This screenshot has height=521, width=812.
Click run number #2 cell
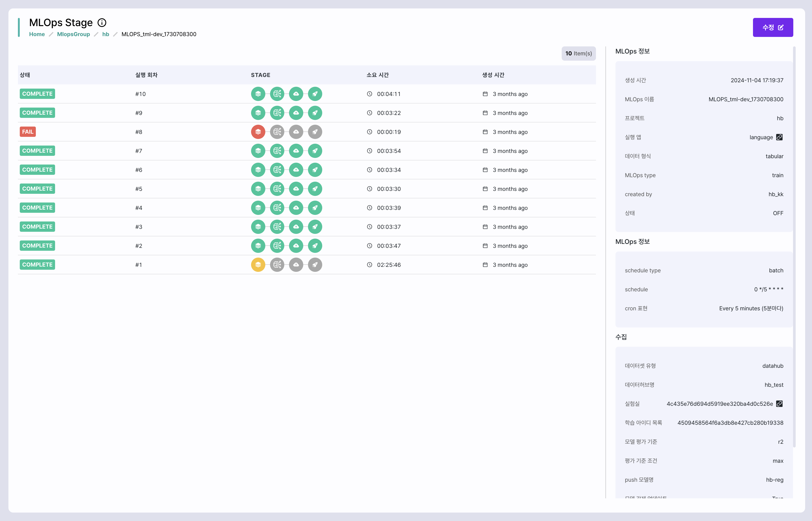click(x=139, y=246)
